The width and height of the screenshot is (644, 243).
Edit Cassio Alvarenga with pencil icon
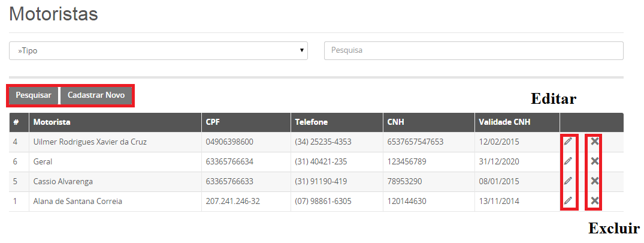click(568, 181)
